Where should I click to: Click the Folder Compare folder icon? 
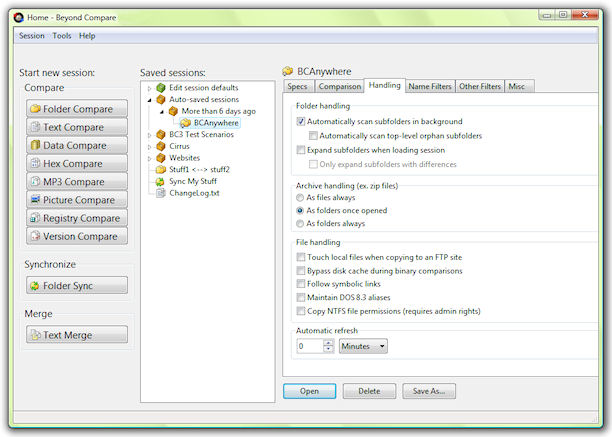click(35, 108)
